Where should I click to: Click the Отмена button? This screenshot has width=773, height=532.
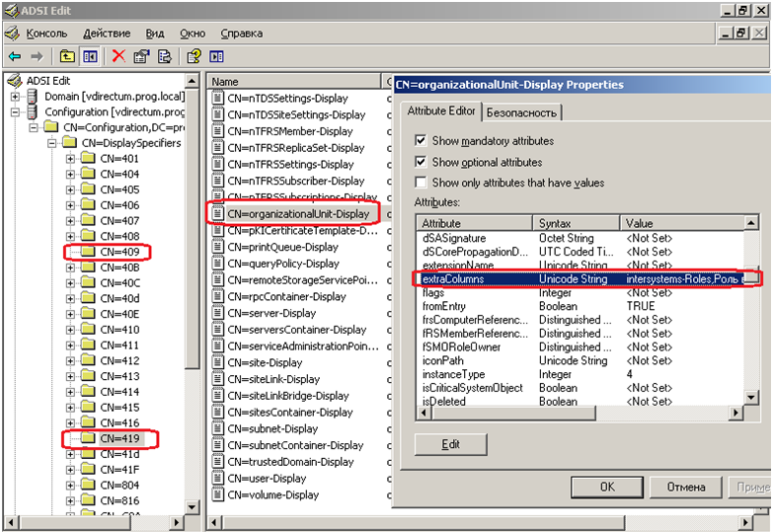point(686,487)
